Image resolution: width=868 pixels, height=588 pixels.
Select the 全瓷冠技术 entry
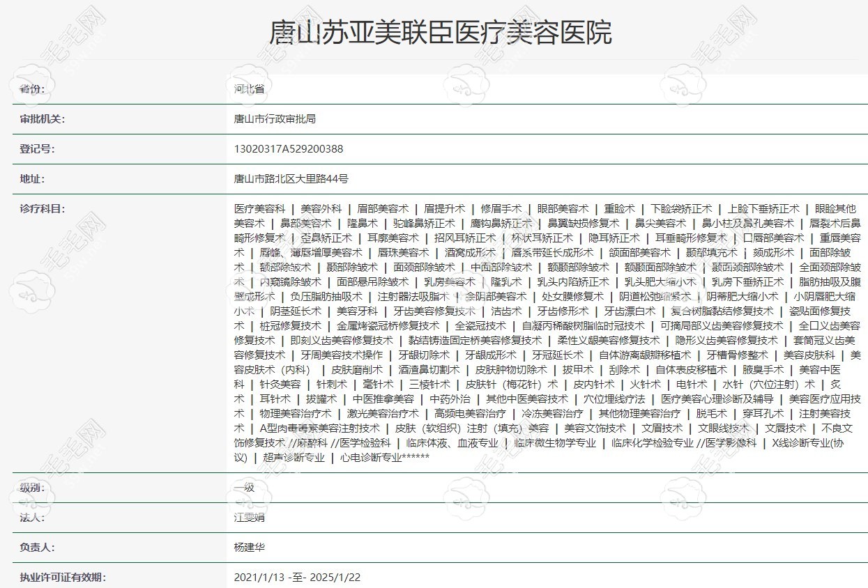[480, 326]
